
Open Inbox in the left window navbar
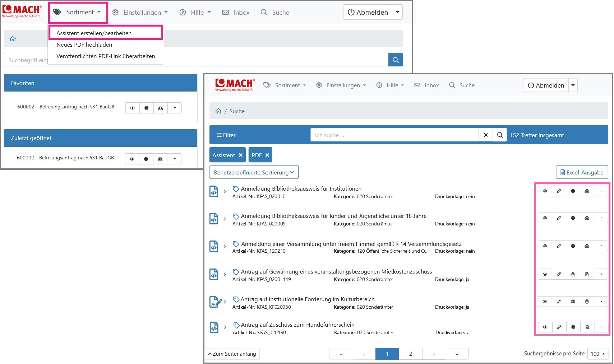tap(236, 13)
